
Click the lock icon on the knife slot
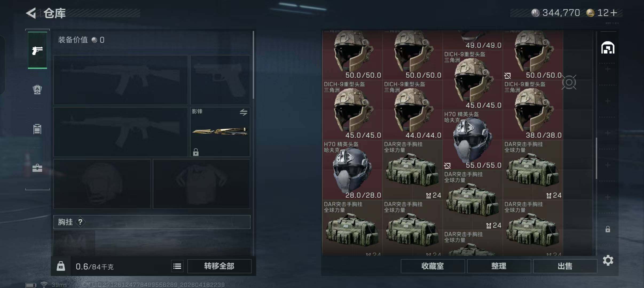196,152
